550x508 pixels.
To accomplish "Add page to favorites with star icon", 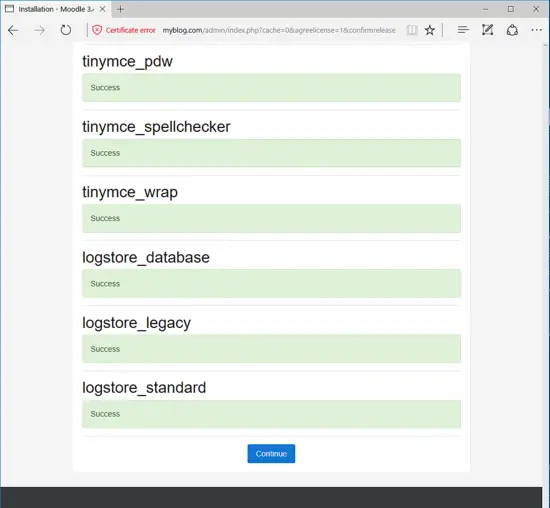I will pos(430,30).
